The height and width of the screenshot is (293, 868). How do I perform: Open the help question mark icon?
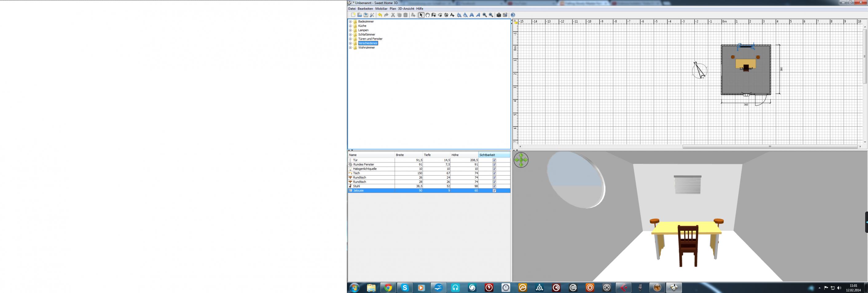tap(513, 15)
